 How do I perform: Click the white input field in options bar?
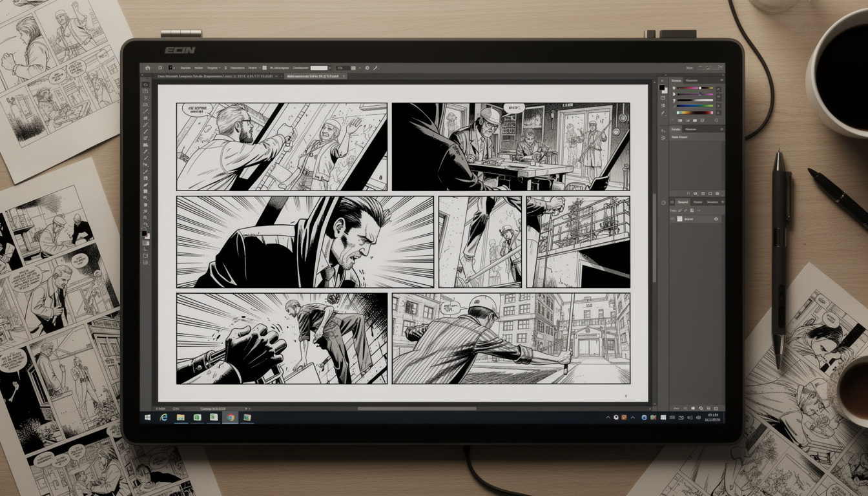point(319,68)
